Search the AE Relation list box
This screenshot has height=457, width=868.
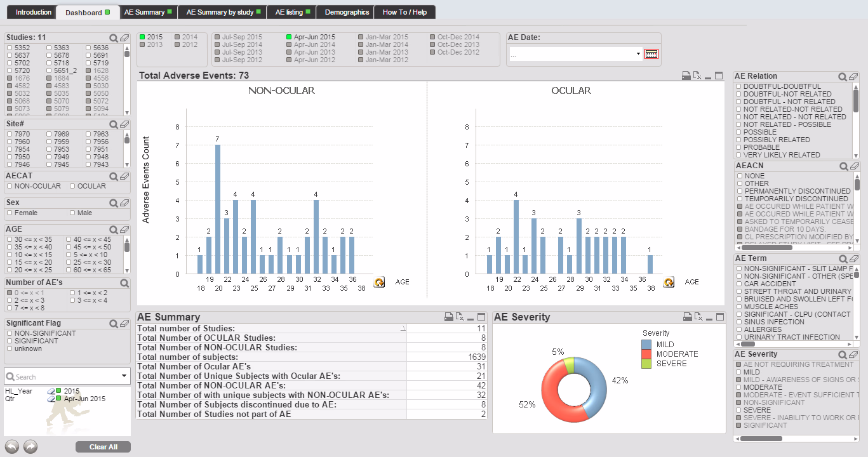843,77
